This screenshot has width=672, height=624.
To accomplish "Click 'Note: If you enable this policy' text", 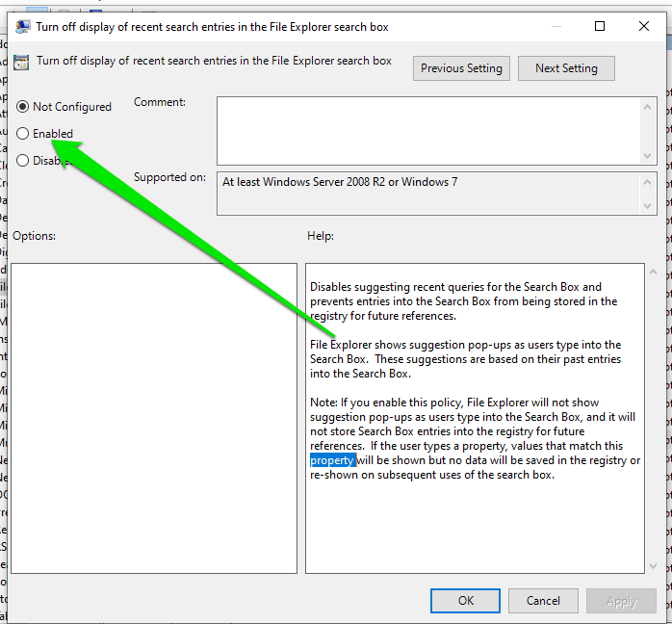I will click(x=386, y=403).
